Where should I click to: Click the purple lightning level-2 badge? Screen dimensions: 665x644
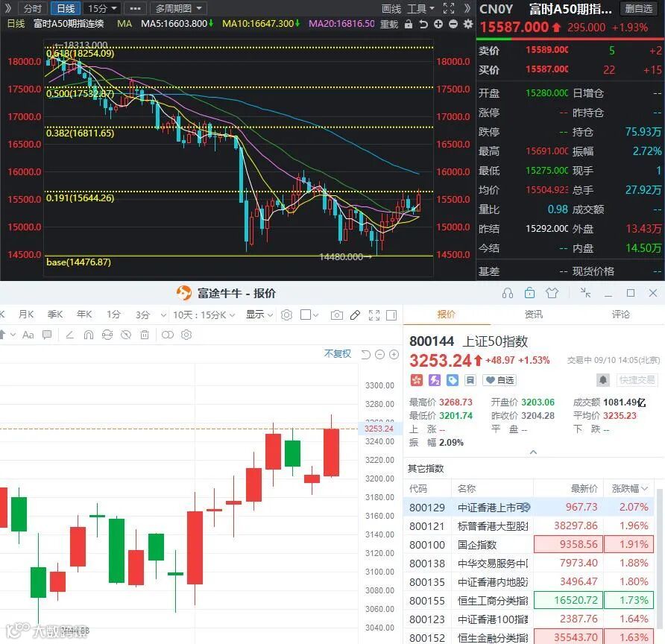click(x=435, y=380)
